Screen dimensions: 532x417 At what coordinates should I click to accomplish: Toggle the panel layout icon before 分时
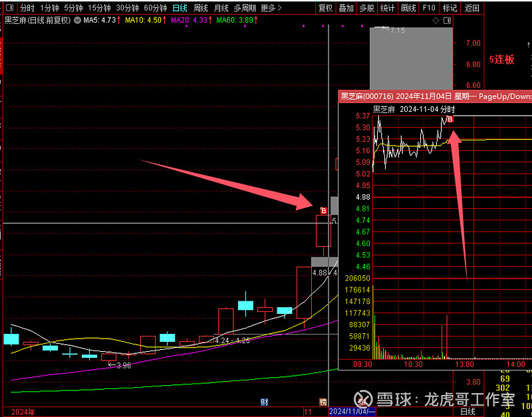click(9, 8)
